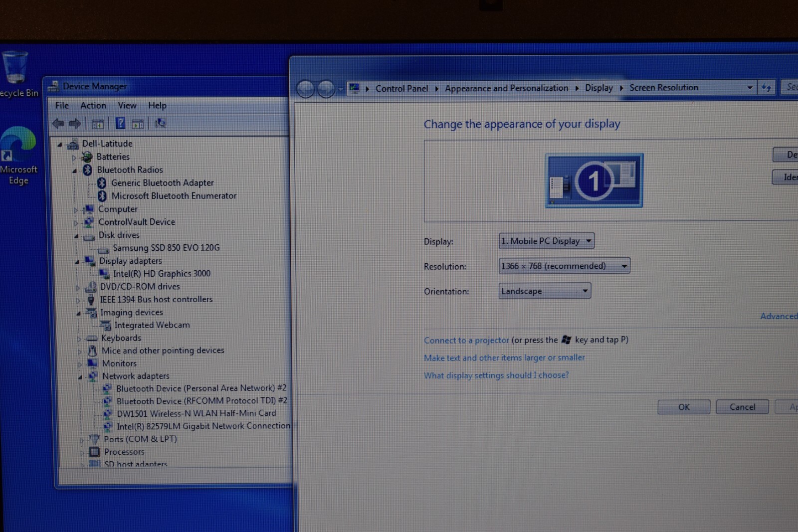Select DVD/CD-ROM drives category icon
The height and width of the screenshot is (532, 798).
(x=91, y=287)
